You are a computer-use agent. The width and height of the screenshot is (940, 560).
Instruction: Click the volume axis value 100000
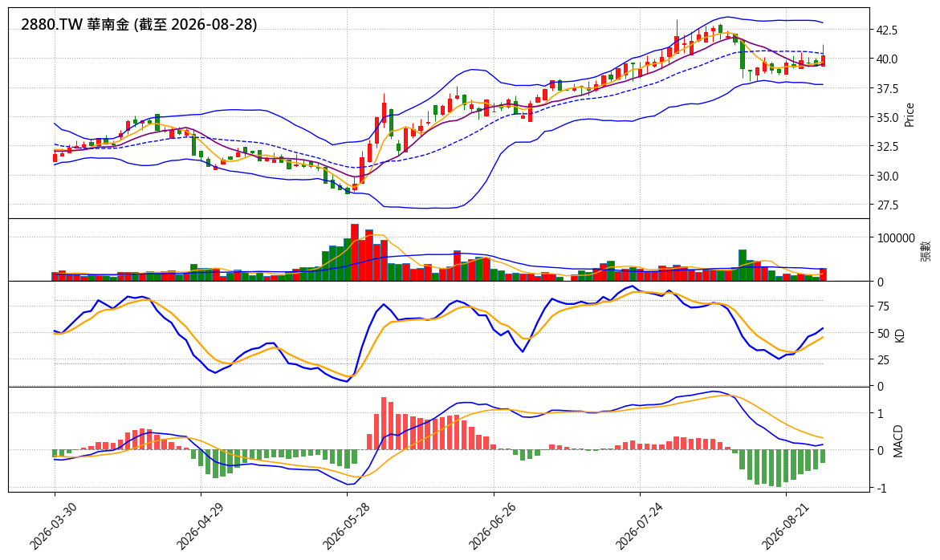(x=896, y=237)
